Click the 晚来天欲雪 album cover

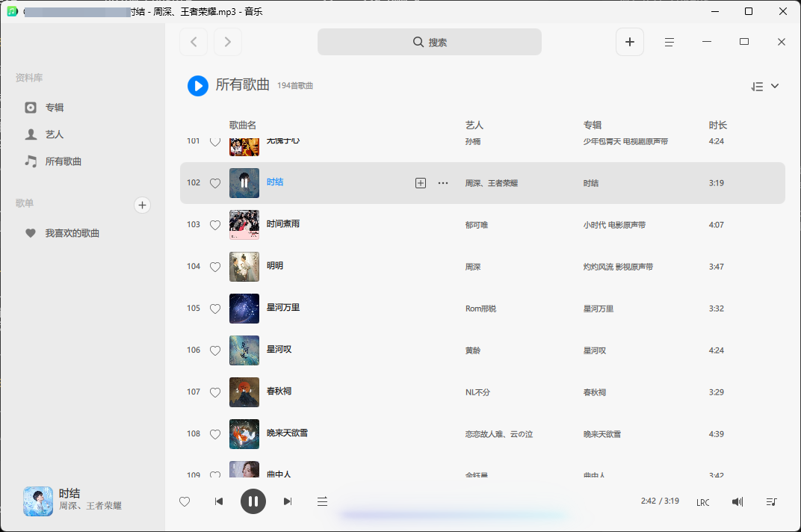(x=244, y=434)
